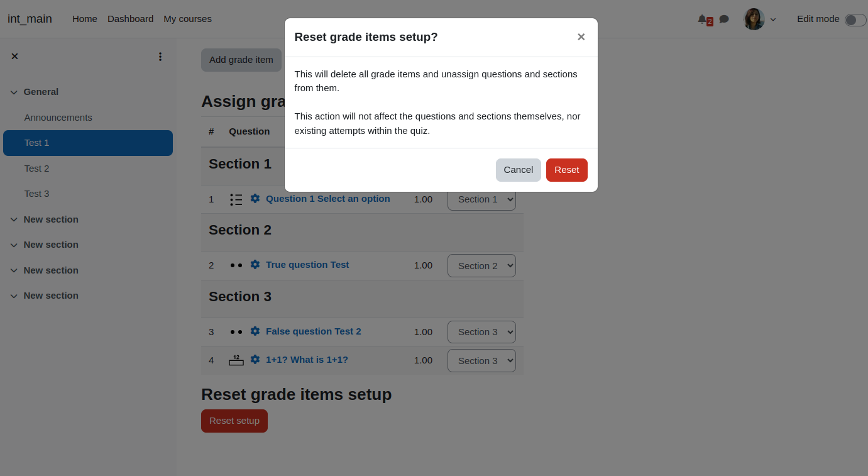The image size is (868, 476).
Task: Toggle Edit mode switch
Action: pyautogui.click(x=855, y=19)
